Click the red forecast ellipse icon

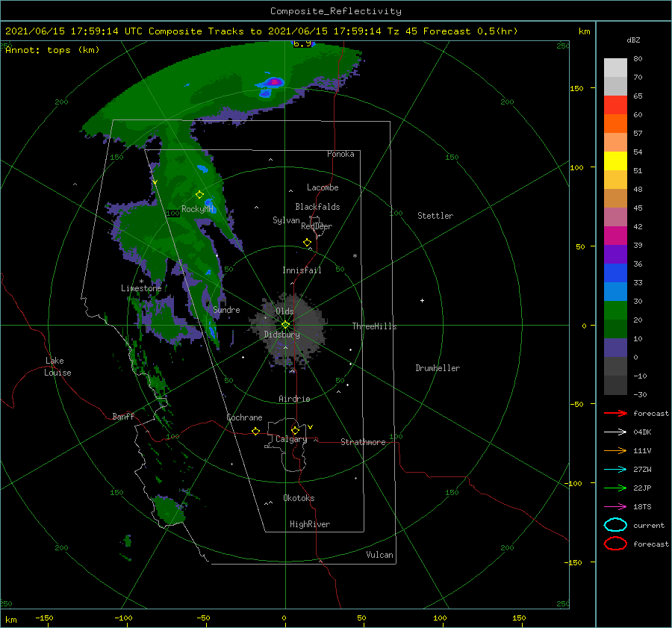coord(615,544)
